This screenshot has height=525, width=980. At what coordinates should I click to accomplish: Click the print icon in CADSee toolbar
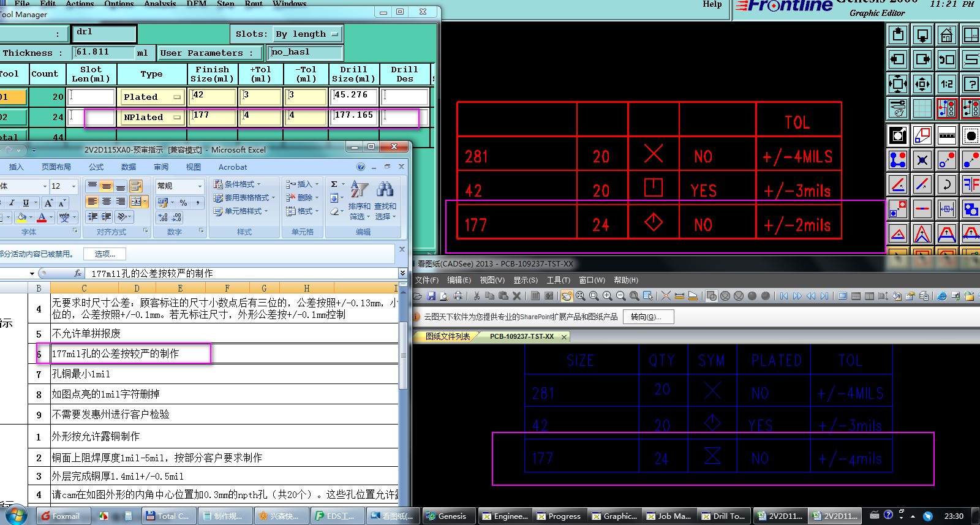458,296
